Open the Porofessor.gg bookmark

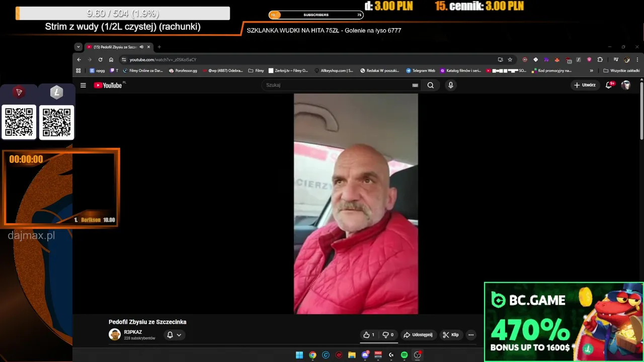click(x=183, y=71)
